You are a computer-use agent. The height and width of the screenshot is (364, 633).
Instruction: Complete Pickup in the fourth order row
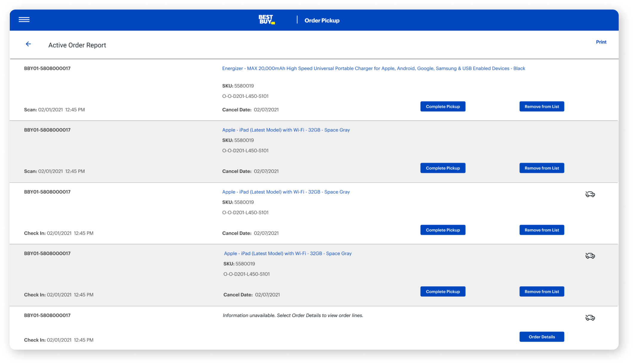tap(443, 291)
